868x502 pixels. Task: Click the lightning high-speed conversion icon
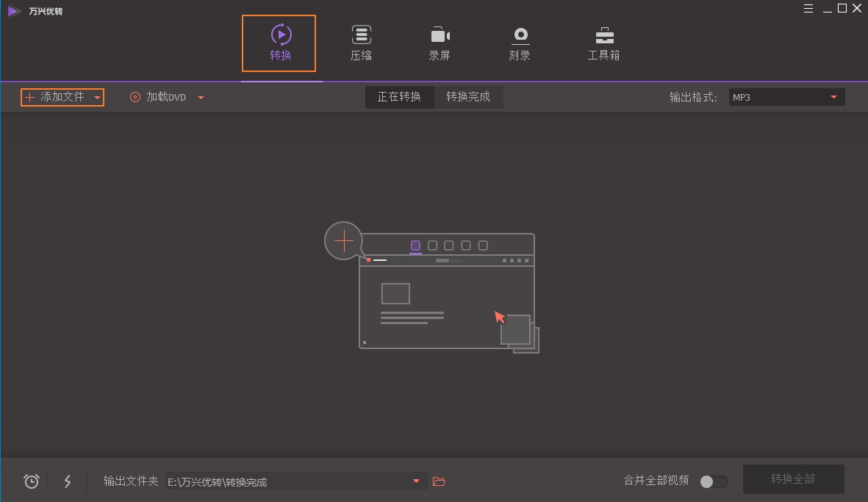pyautogui.click(x=68, y=481)
